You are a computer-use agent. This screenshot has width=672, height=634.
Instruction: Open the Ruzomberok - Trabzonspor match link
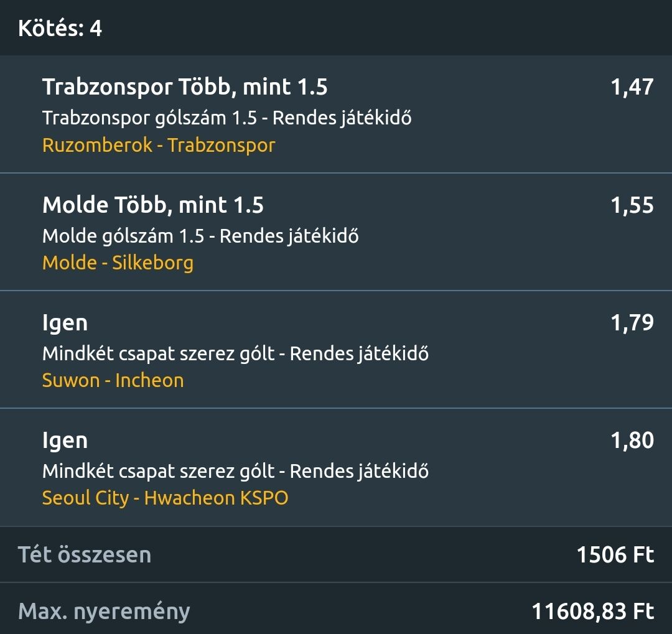tap(159, 146)
